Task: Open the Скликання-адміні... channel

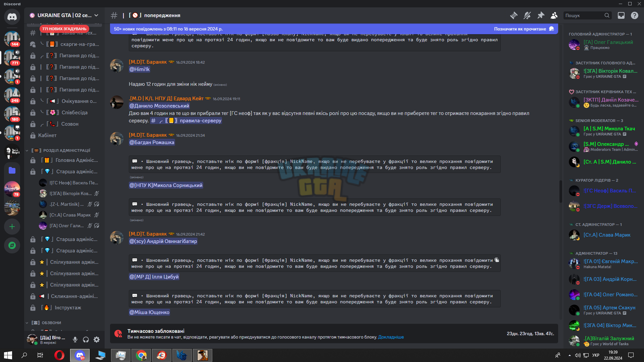Action: point(64,296)
